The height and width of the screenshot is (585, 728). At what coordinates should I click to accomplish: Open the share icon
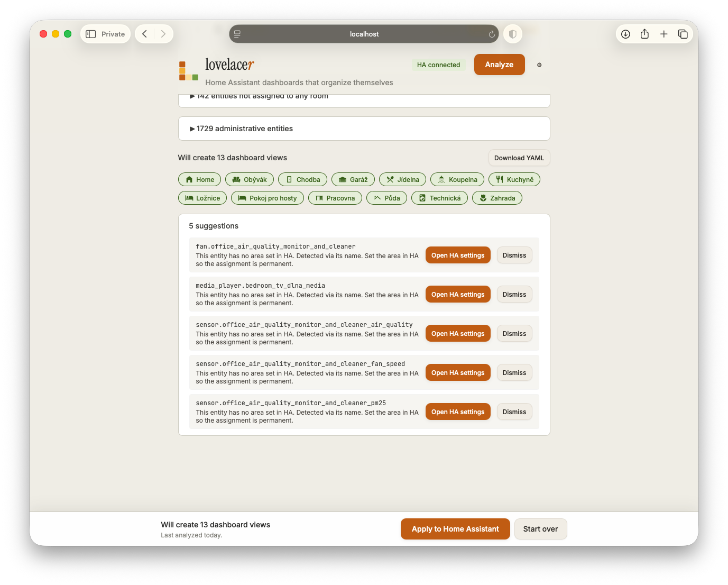coord(644,34)
